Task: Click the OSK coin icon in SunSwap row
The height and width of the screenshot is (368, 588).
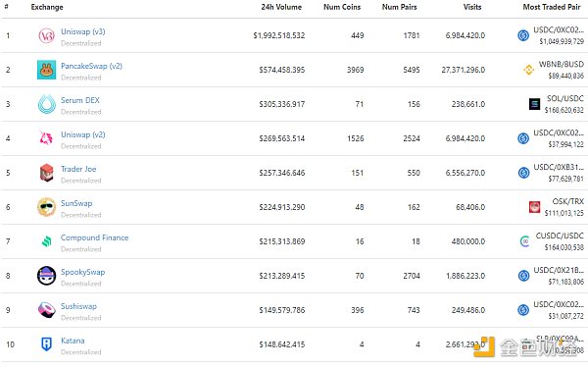Action: tap(534, 207)
